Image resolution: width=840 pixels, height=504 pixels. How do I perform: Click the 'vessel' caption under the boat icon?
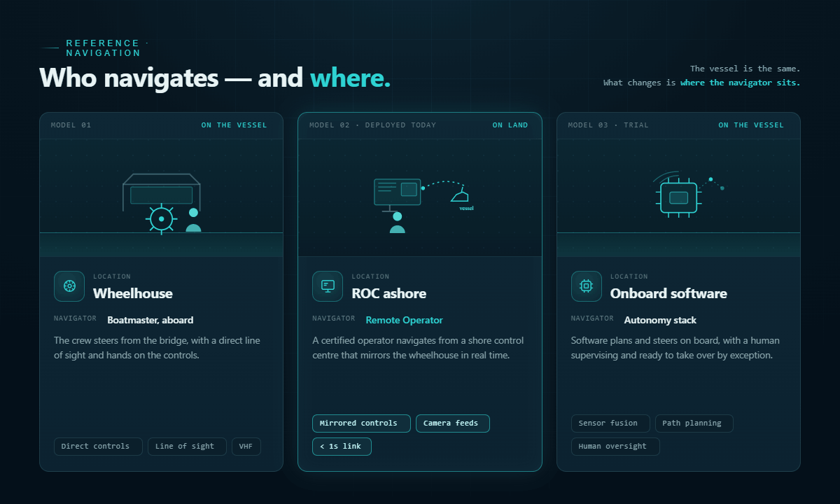466,208
